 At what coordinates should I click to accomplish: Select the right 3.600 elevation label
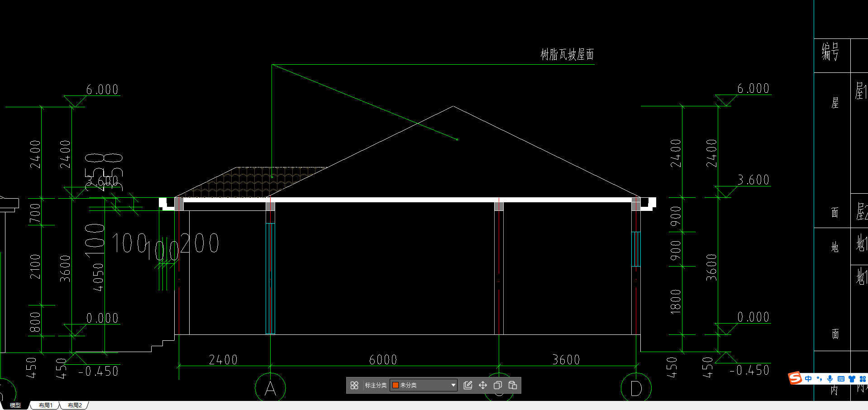click(753, 180)
